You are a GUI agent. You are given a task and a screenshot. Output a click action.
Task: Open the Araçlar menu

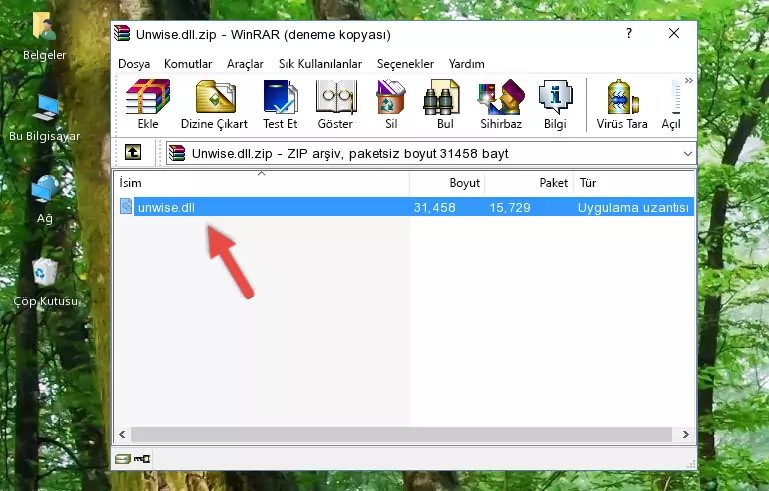click(x=245, y=64)
